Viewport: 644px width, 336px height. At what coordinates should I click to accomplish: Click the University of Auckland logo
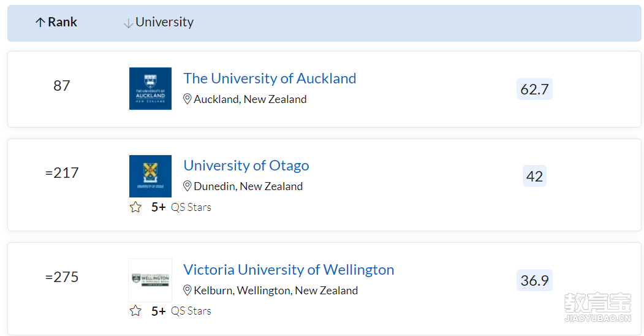pyautogui.click(x=150, y=89)
